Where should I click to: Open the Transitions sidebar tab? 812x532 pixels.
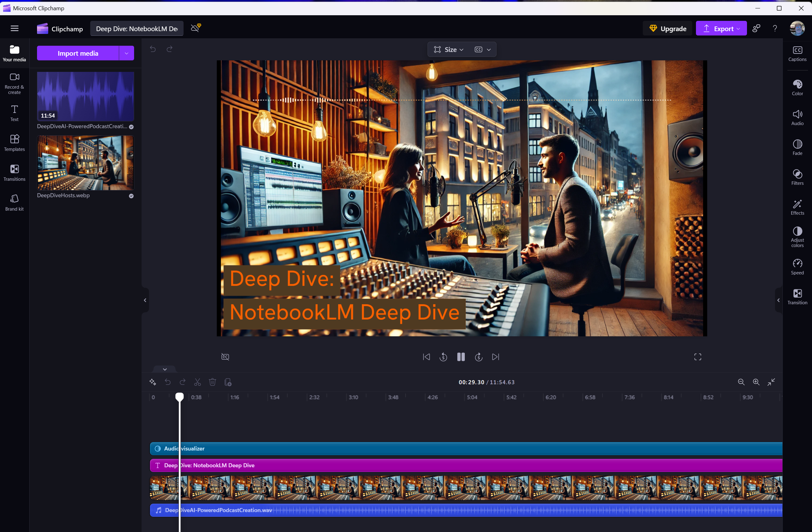(14, 173)
